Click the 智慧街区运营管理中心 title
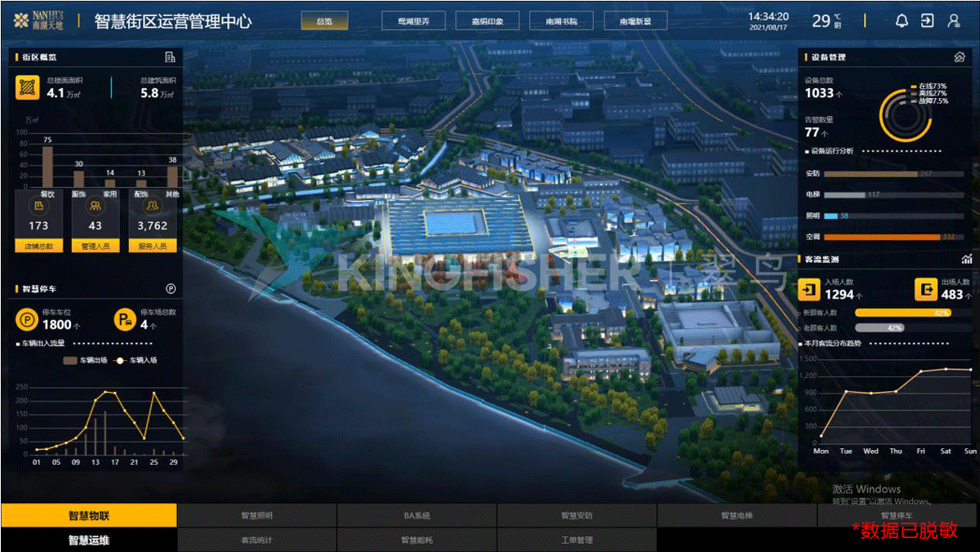 pos(172,21)
